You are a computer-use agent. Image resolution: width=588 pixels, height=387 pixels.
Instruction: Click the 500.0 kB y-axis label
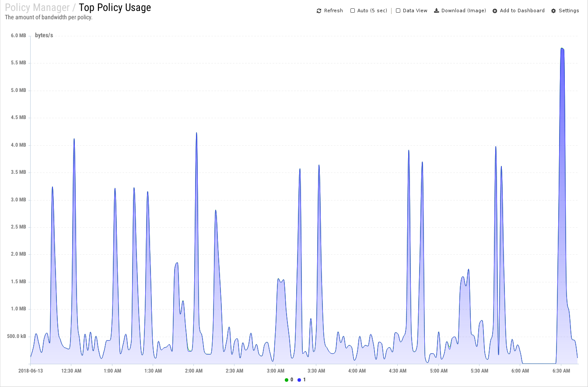tap(17, 336)
